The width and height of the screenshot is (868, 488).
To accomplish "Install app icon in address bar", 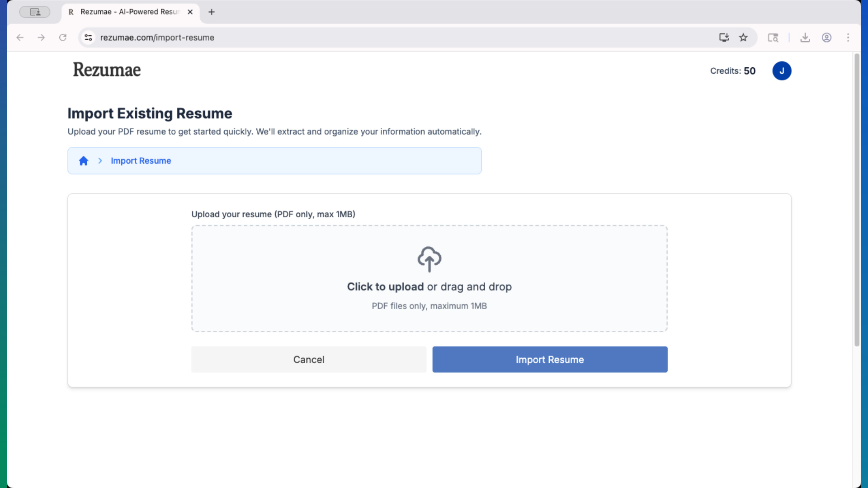I will pyautogui.click(x=724, y=38).
